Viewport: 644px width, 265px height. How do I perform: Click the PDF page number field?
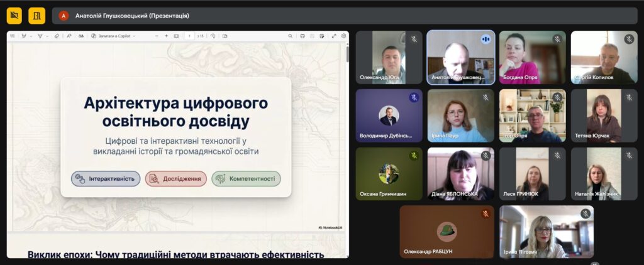pyautogui.click(x=189, y=36)
